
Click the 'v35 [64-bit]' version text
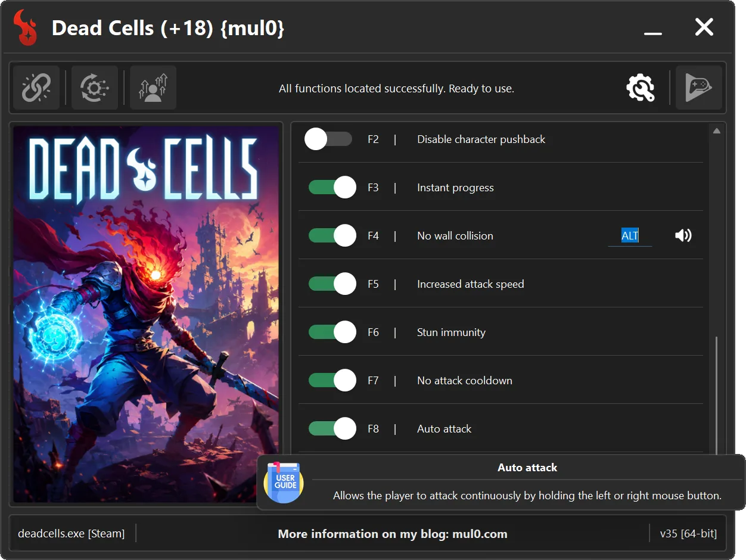point(688,534)
